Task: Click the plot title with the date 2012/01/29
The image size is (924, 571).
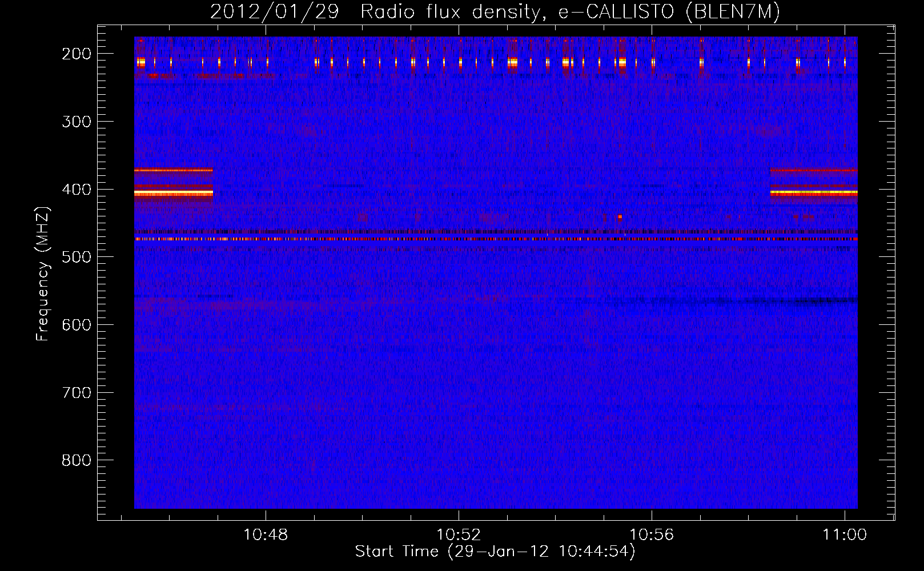Action: coord(495,12)
